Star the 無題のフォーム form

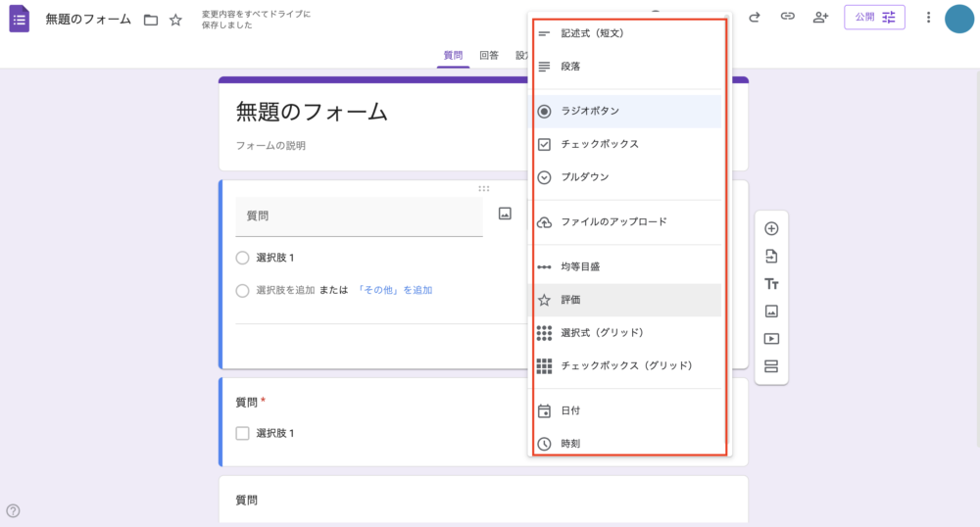pyautogui.click(x=175, y=20)
